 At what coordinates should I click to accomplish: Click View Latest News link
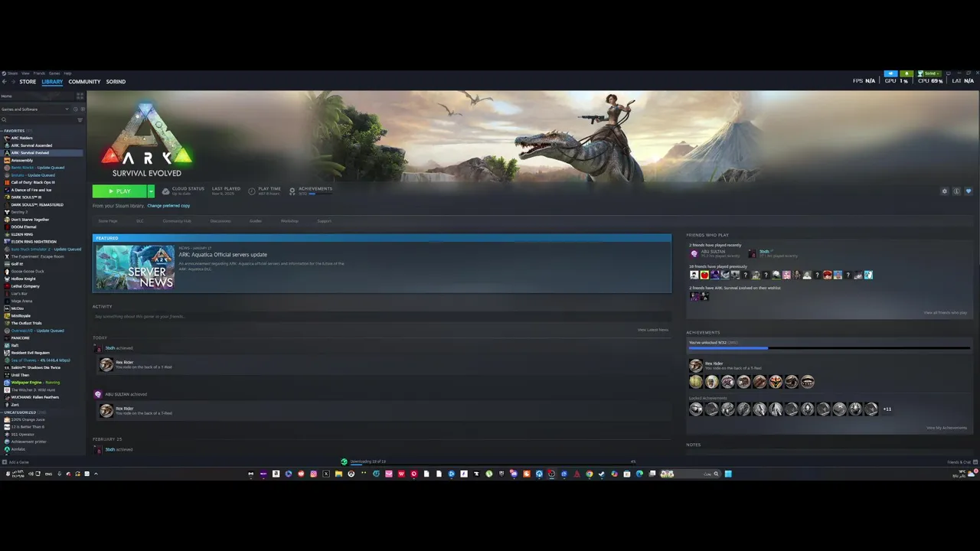(653, 330)
